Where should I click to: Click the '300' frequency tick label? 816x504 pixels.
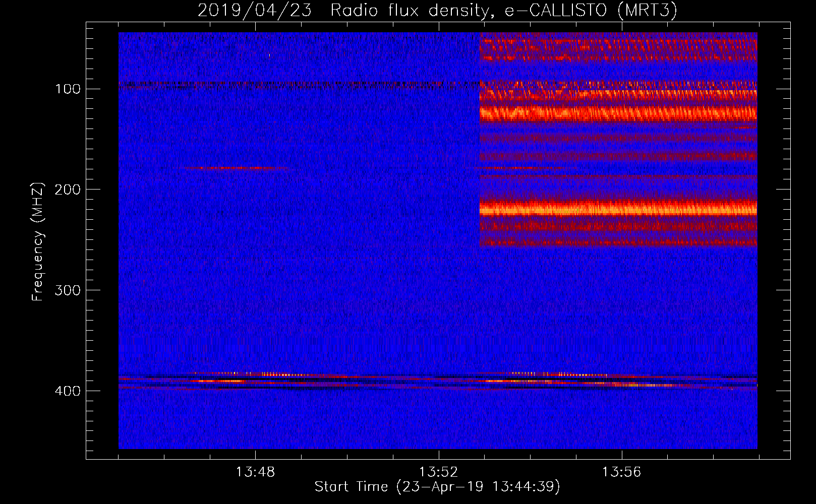point(68,291)
